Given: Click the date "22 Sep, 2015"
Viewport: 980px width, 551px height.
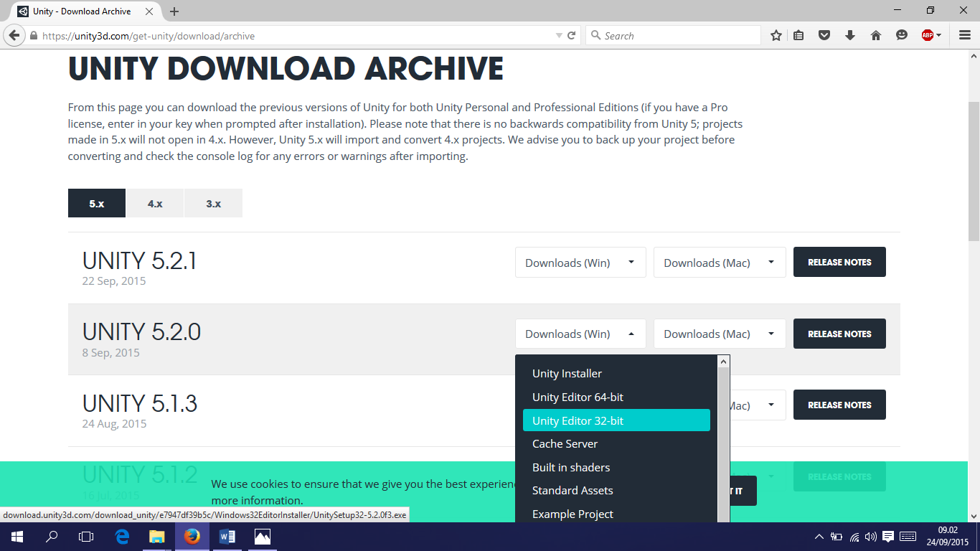Looking at the screenshot, I should coord(114,281).
